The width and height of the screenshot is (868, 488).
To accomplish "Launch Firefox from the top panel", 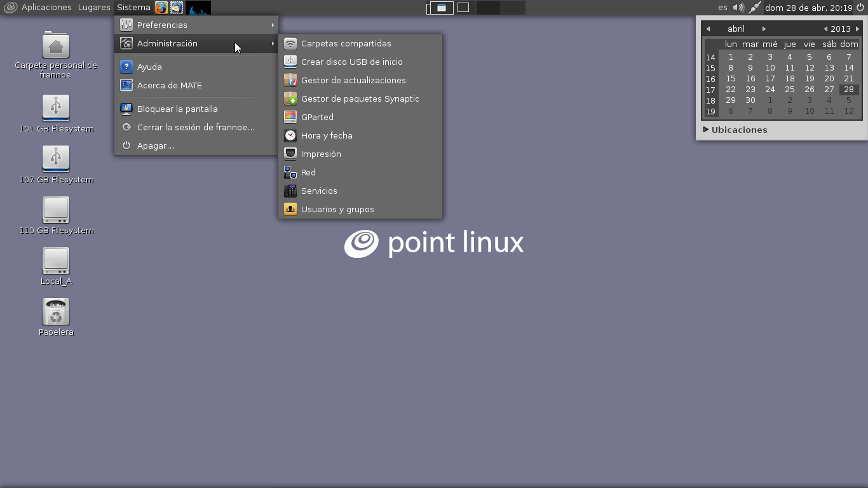I will [x=161, y=8].
